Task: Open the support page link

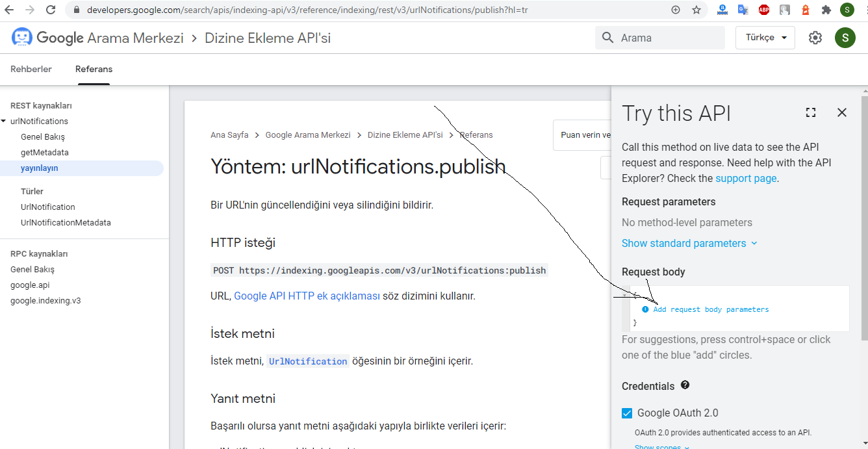Action: [746, 178]
